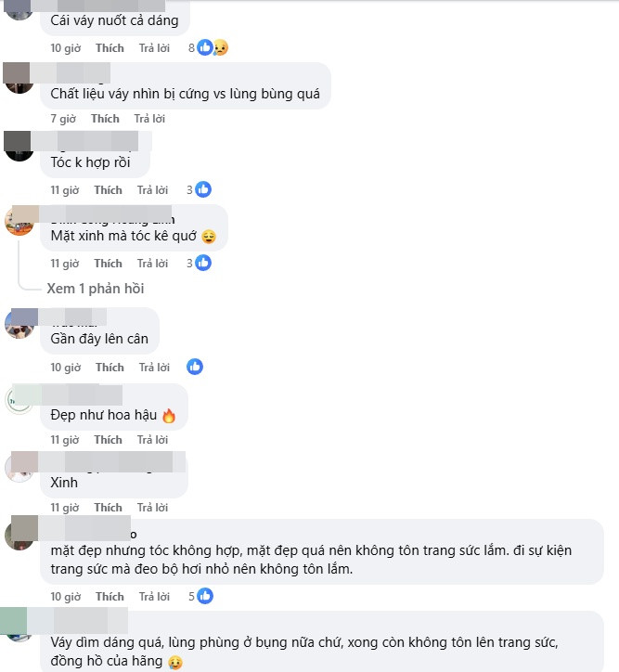Click the like reaction icon on 'Tóc k hợp rồi'
The height and width of the screenshot is (672, 619).
pos(203,189)
